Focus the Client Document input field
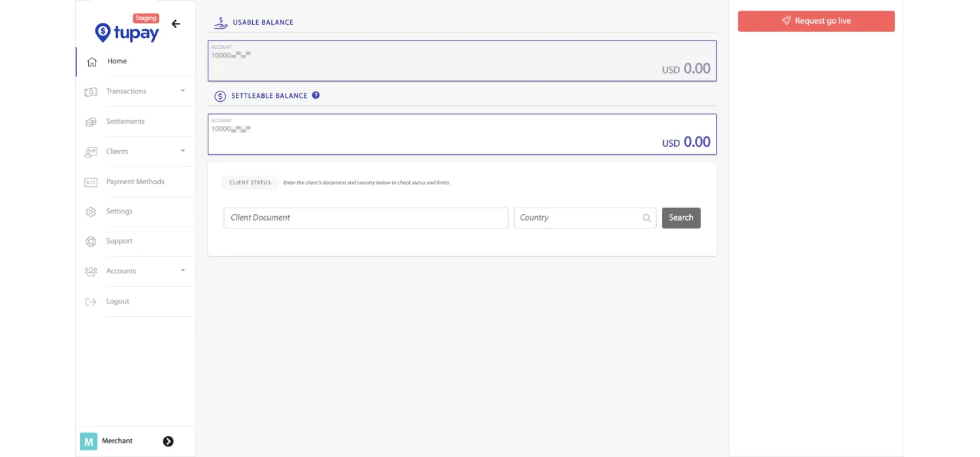980x457 pixels. click(x=366, y=218)
